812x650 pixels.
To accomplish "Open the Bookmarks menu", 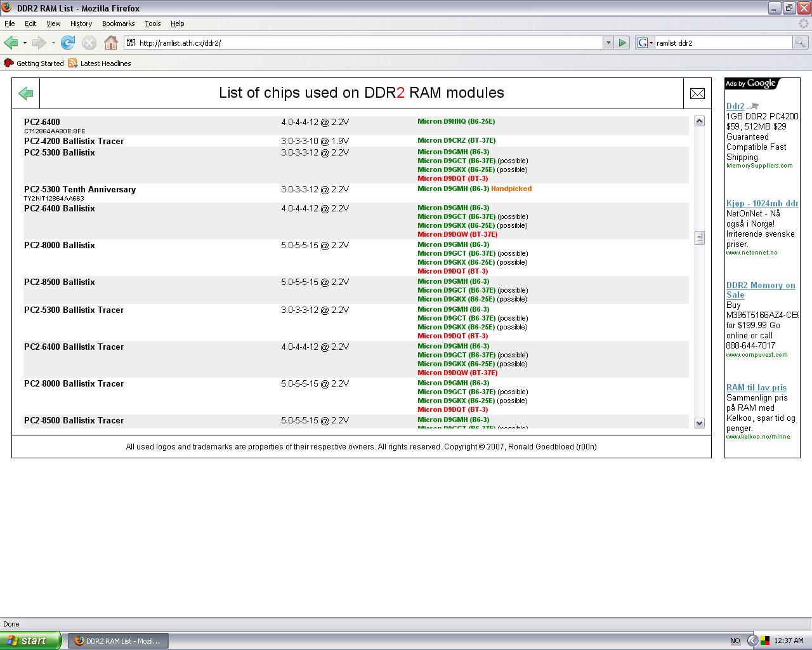I will 118,23.
